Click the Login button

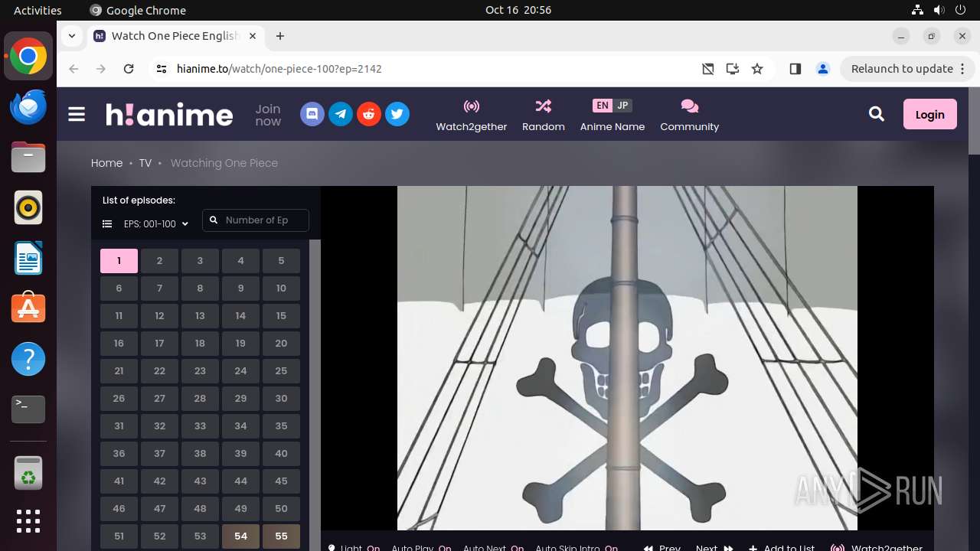(929, 114)
